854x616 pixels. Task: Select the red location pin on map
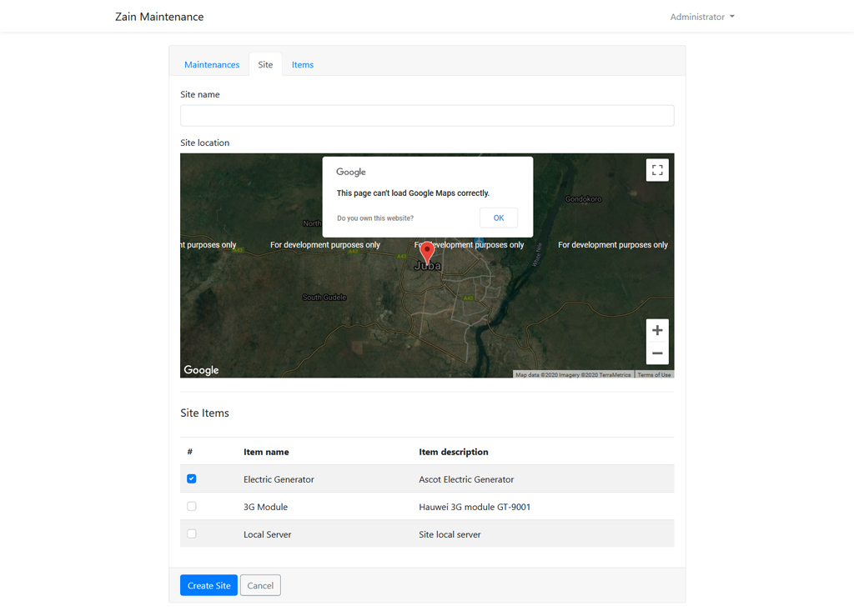(x=428, y=253)
